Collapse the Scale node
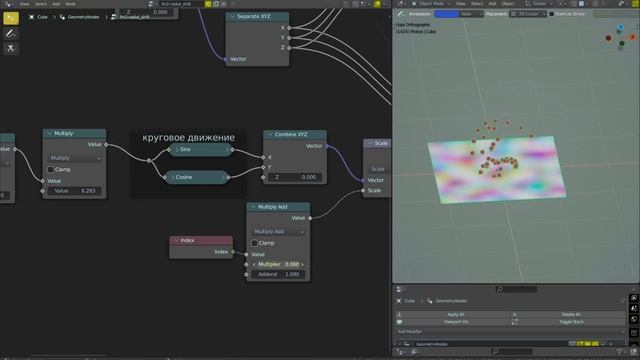This screenshot has width=640, height=360. coord(370,143)
